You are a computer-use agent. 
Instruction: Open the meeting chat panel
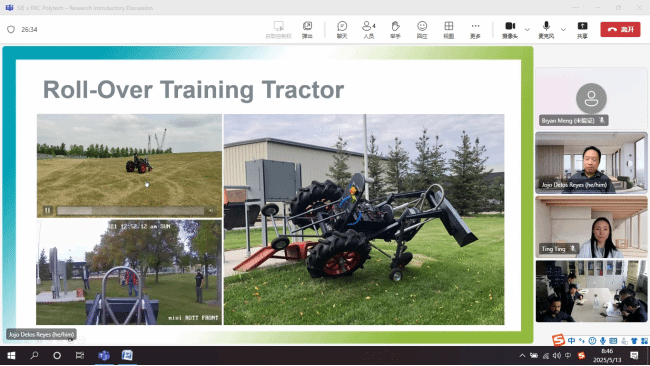pyautogui.click(x=342, y=30)
